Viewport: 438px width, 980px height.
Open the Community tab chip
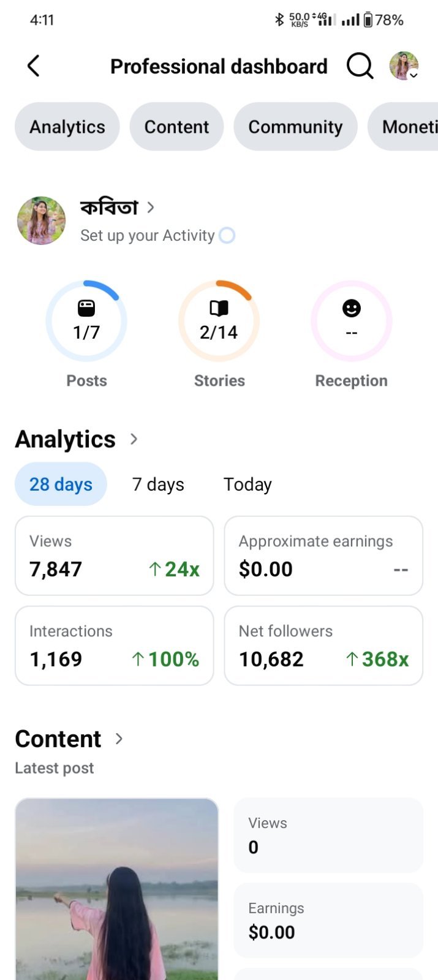295,126
